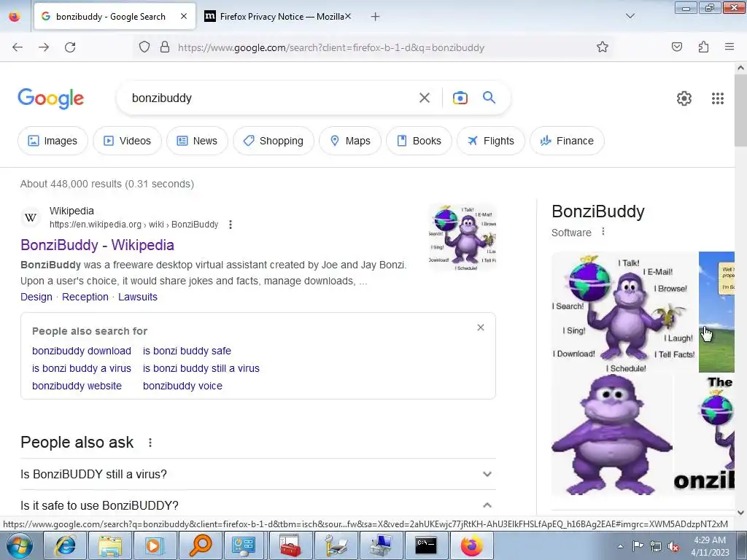
Task: Open the command prompt taskbar icon
Action: coord(425,545)
